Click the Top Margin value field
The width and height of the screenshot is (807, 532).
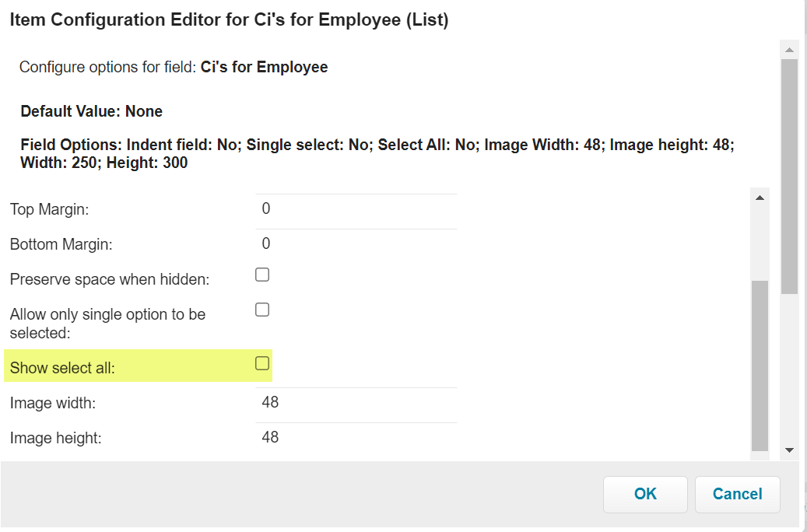[356, 209]
